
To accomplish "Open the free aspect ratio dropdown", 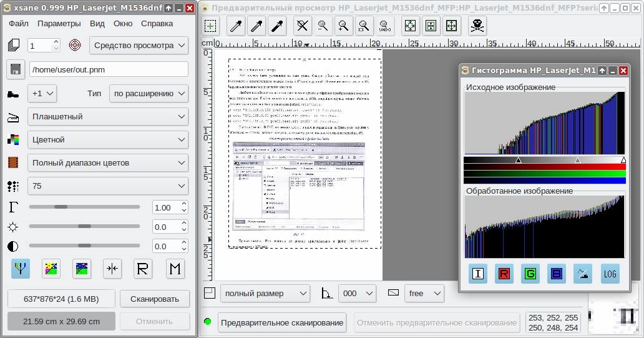I will coord(424,293).
